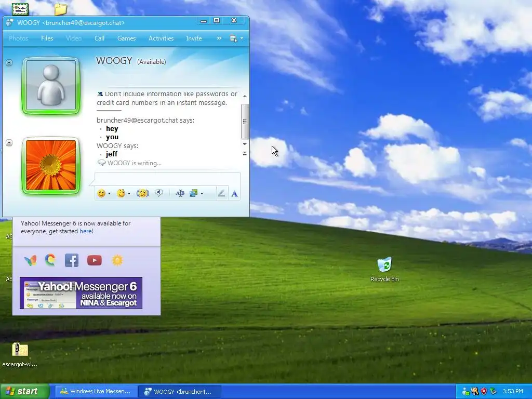Image resolution: width=532 pixels, height=399 pixels.
Task: Click WOOGY conversation taskbar button
Action: pyautogui.click(x=179, y=392)
